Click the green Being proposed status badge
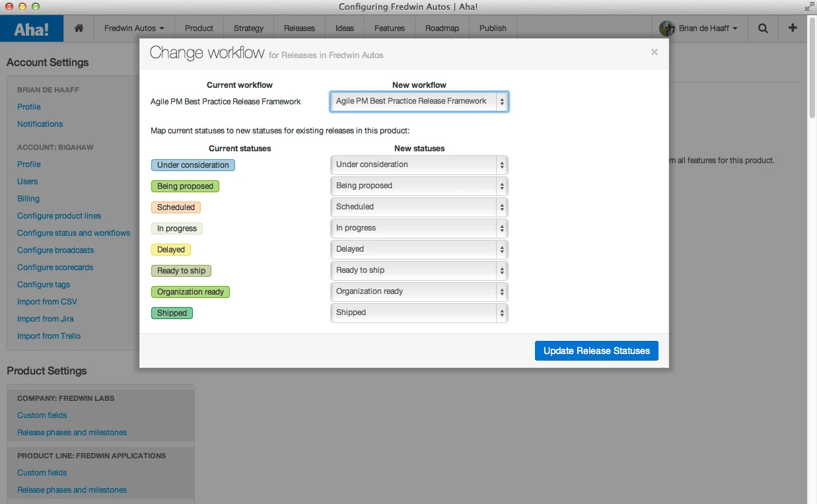The image size is (817, 504). point(185,186)
